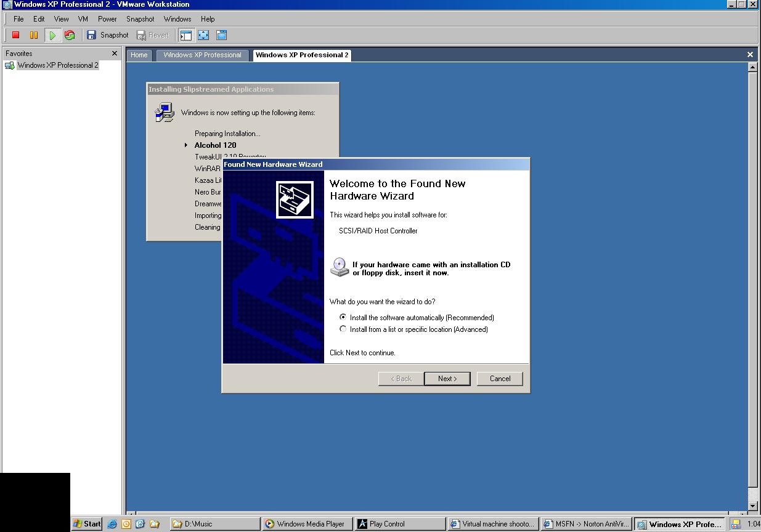The image size is (761, 532).
Task: Click the Alcohol 120 item in the installer list
Action: (215, 145)
